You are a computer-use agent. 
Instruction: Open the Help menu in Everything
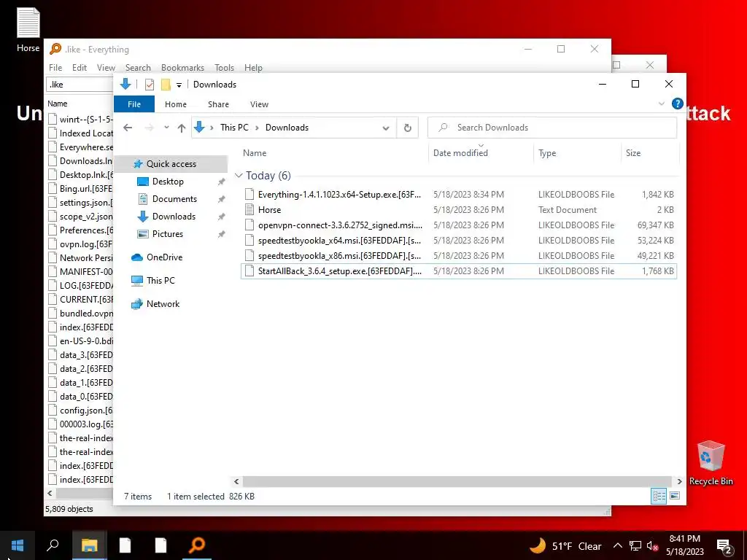coord(253,68)
